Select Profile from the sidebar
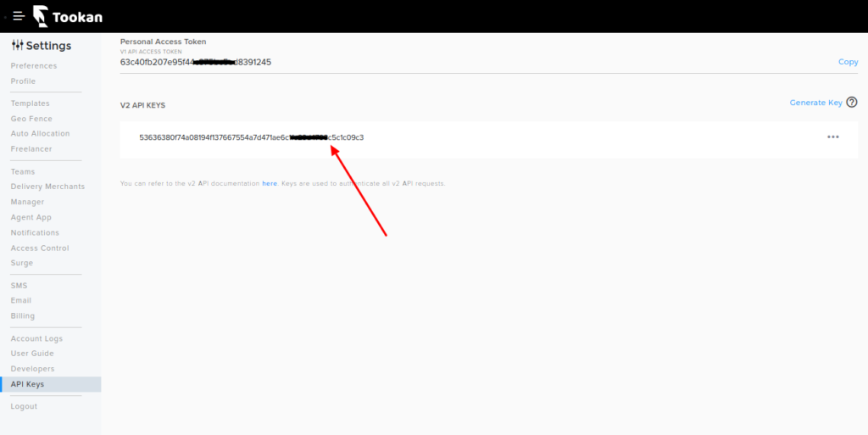This screenshot has width=868, height=435. 23,81
